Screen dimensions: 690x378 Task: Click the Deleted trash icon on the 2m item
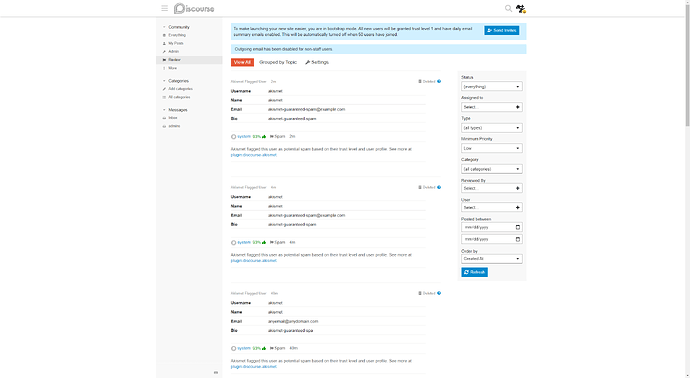420,81
